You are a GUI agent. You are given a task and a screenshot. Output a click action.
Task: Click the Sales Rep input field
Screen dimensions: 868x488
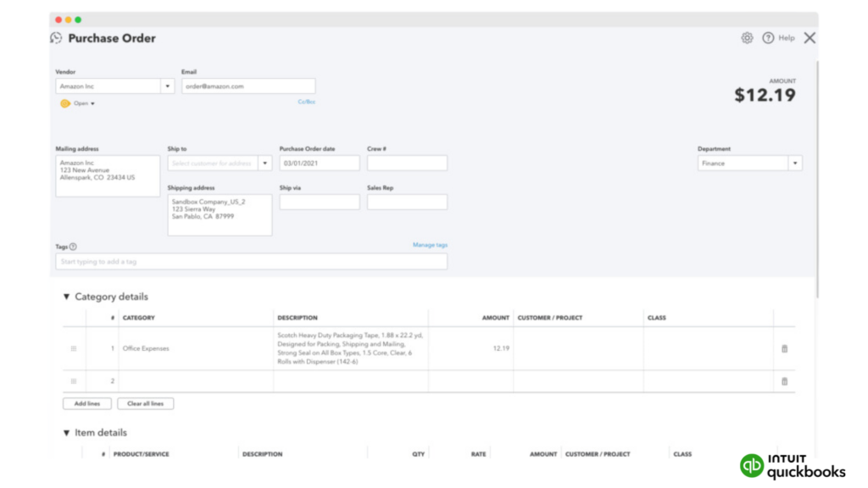pos(407,202)
